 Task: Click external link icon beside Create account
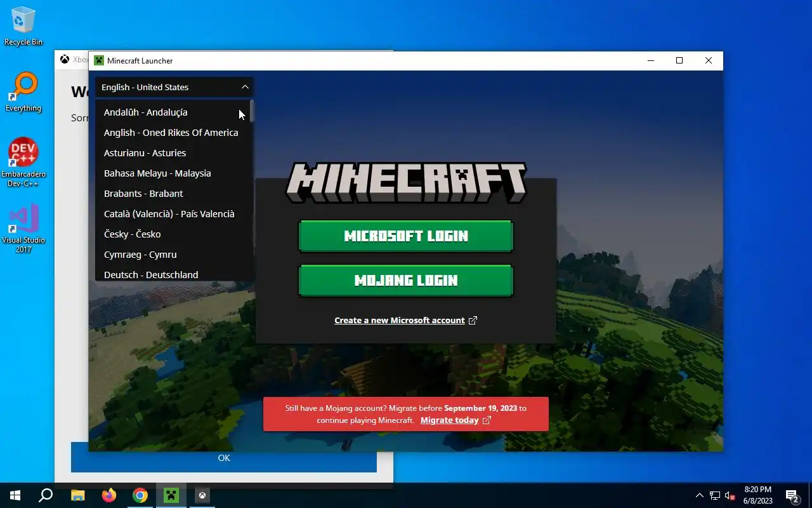(473, 321)
